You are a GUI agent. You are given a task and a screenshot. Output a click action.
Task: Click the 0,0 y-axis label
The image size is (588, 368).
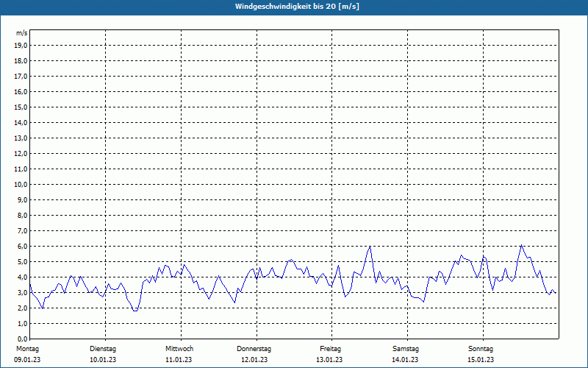pos(22,339)
